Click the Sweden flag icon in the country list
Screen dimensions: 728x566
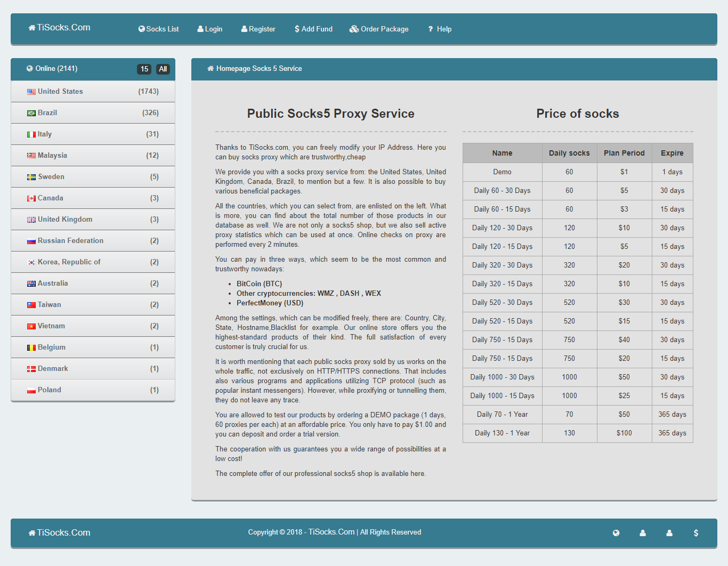click(x=31, y=177)
